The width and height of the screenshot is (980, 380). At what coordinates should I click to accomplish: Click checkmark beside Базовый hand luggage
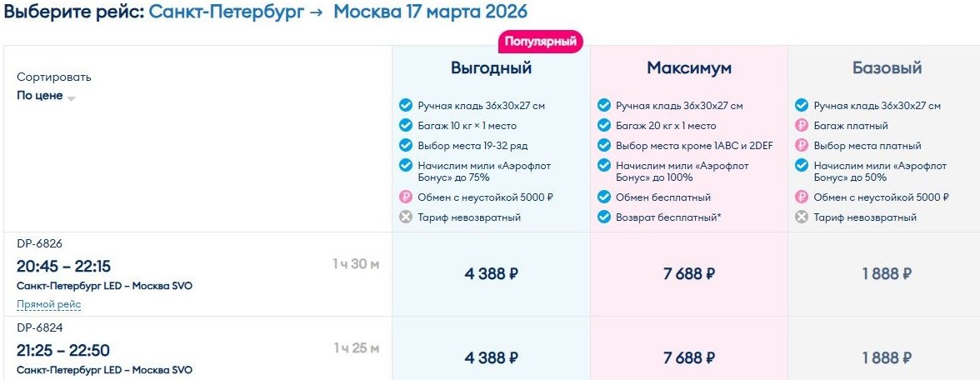pyautogui.click(x=802, y=106)
